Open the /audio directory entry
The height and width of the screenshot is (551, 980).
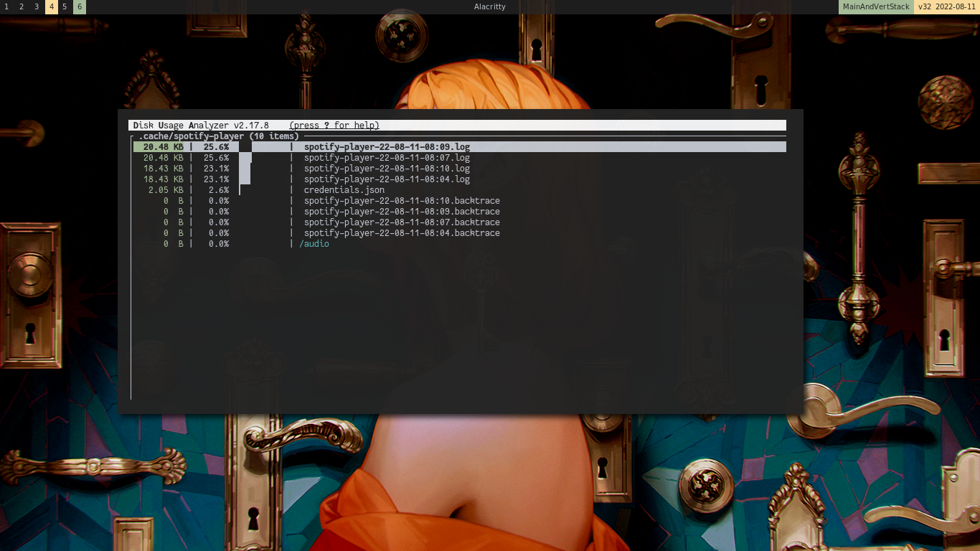(x=314, y=244)
